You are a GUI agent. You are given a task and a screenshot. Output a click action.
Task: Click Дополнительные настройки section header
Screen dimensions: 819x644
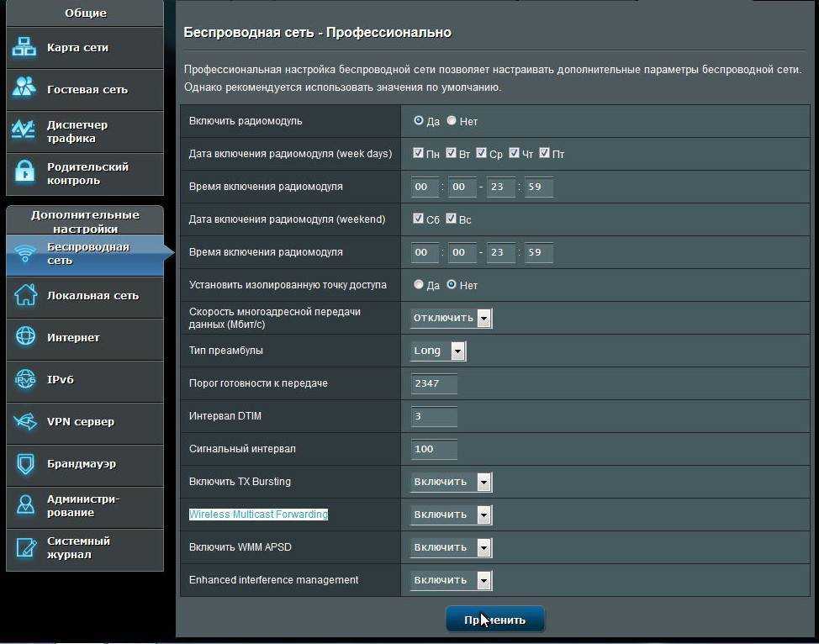coord(85,221)
